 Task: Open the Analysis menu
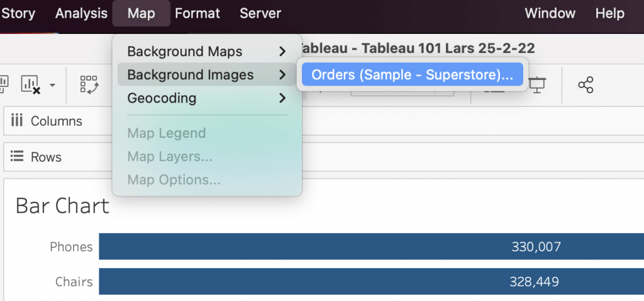81,13
